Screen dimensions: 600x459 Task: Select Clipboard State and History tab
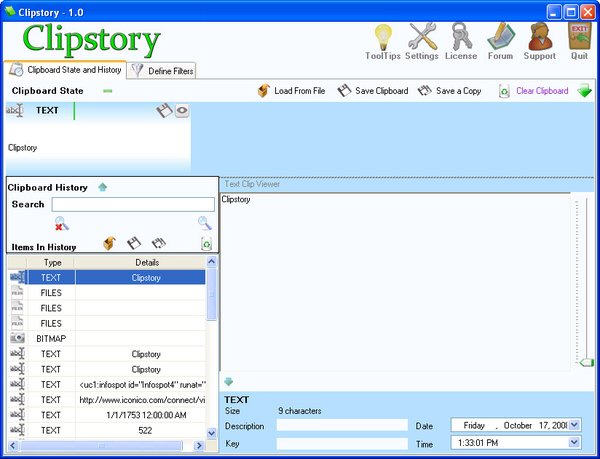tap(65, 70)
